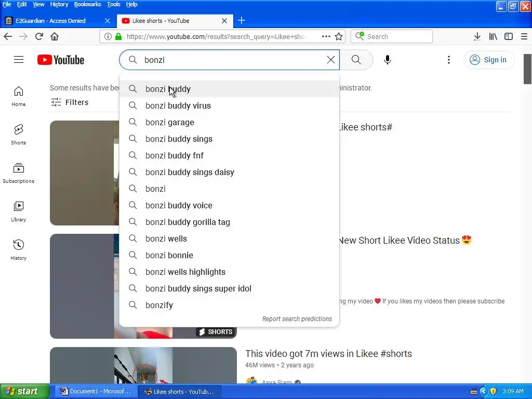Open the Firefox library icon

493,36
